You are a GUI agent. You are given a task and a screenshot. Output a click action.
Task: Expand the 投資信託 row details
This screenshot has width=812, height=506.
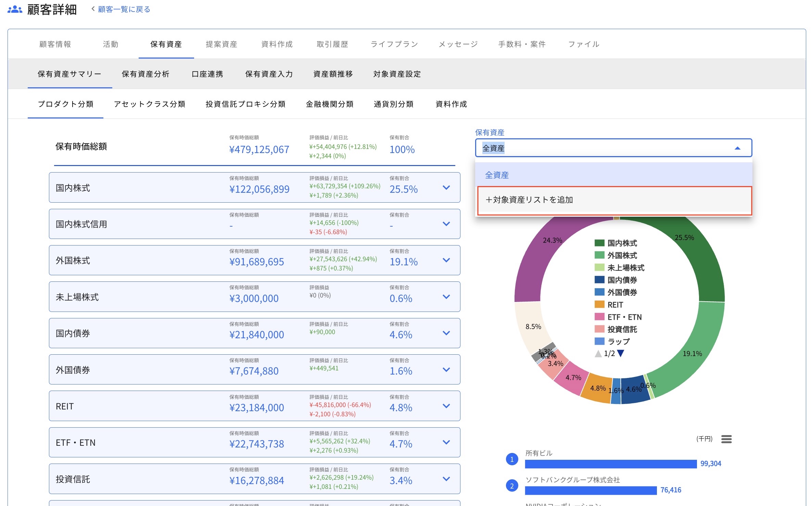[x=446, y=479]
